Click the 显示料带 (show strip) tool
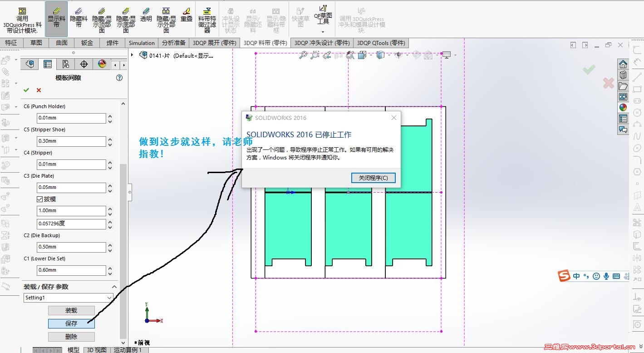This screenshot has height=353, width=644. 56,19
